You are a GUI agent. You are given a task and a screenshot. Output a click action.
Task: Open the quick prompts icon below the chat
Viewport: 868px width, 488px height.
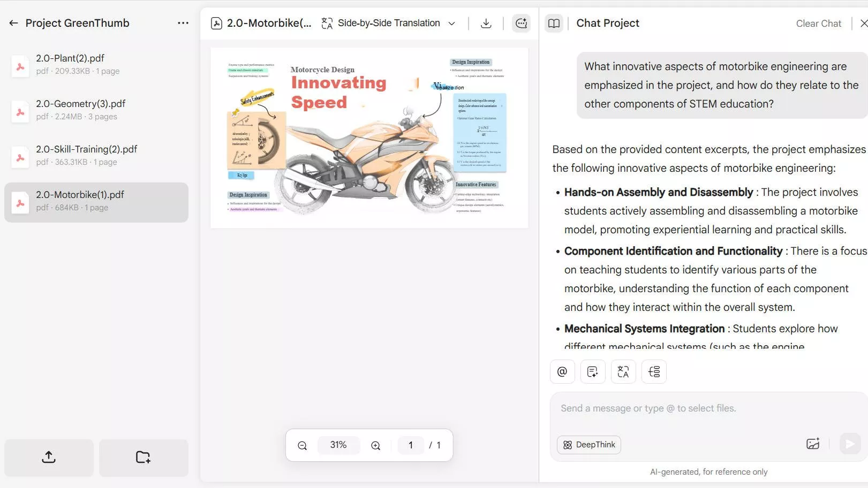tap(592, 371)
